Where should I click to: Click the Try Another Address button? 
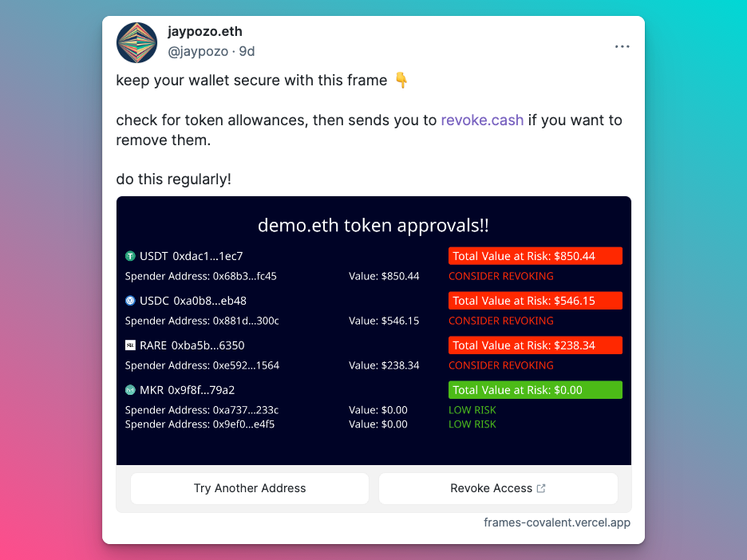tap(250, 488)
